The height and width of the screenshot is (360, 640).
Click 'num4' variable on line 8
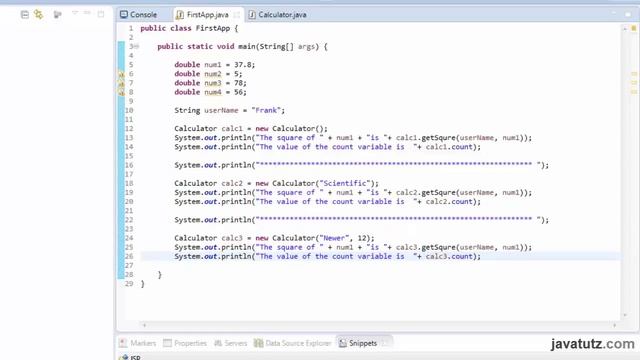point(213,92)
